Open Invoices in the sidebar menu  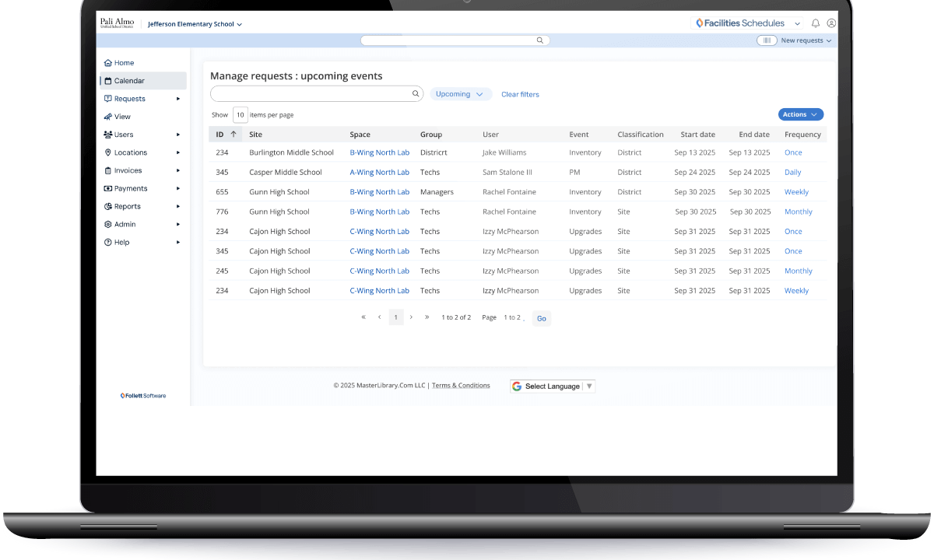(x=128, y=170)
